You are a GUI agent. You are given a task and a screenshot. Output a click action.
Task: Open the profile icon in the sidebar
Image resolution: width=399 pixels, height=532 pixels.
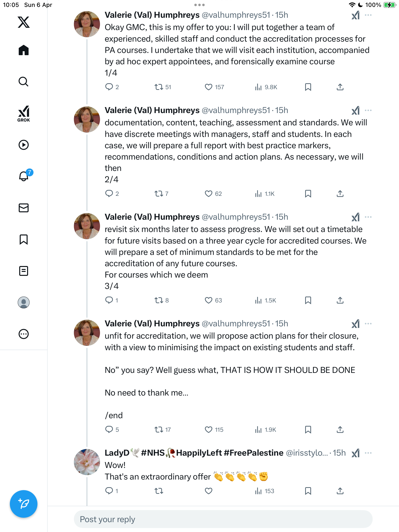(x=24, y=302)
